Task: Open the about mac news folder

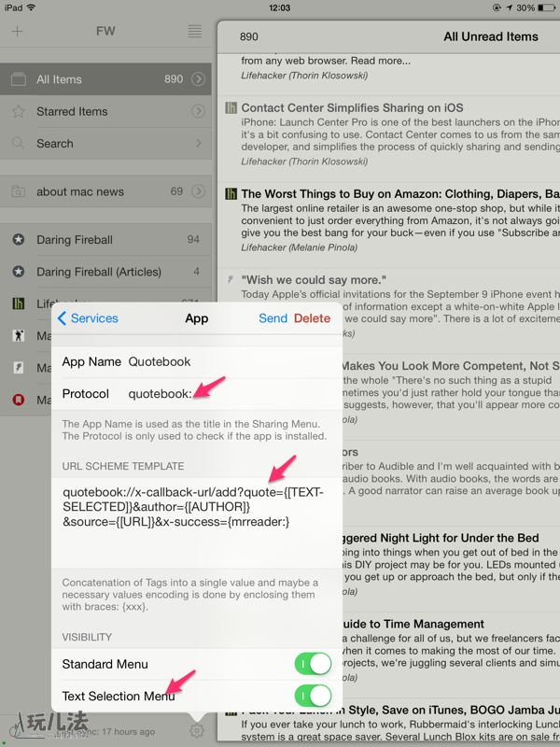Action: coord(105,191)
